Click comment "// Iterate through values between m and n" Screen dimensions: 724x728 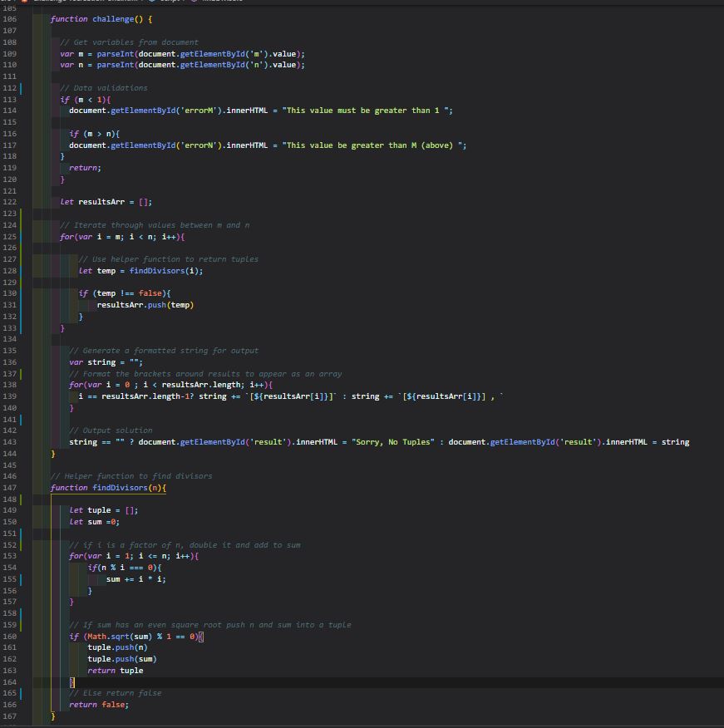point(155,225)
